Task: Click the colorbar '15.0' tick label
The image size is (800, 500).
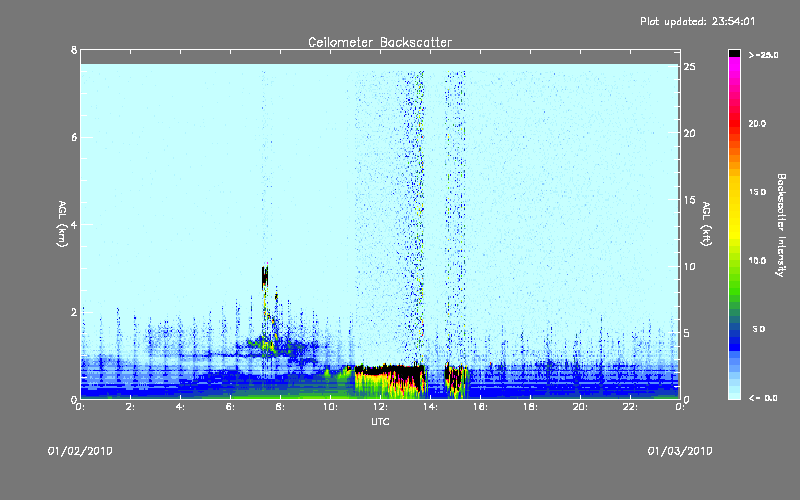Action: [757, 192]
